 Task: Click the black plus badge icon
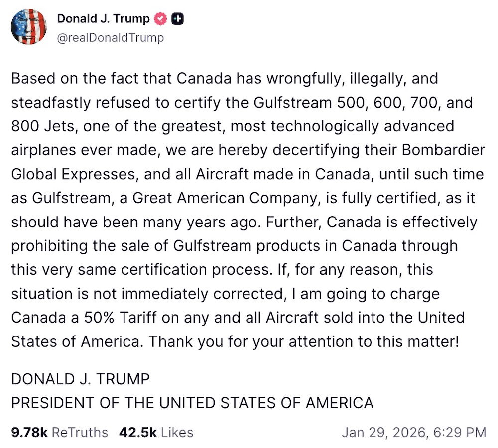click(x=177, y=19)
